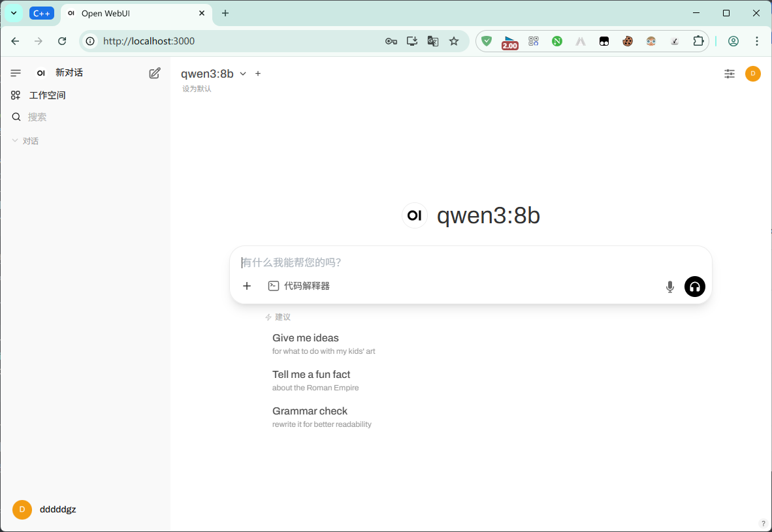Open the qwen3:8b model selector dropdown
The height and width of the screenshot is (532, 772).
(x=213, y=74)
